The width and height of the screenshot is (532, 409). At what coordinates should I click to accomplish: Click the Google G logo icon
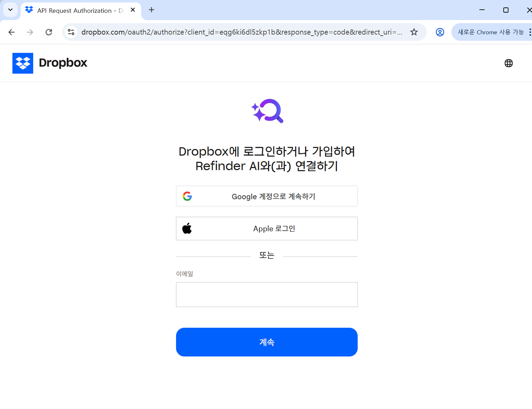coord(187,196)
